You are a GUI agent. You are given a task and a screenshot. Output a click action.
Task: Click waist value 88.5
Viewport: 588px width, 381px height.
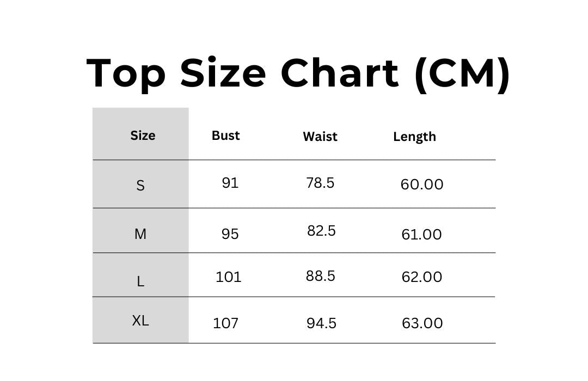pos(320,276)
